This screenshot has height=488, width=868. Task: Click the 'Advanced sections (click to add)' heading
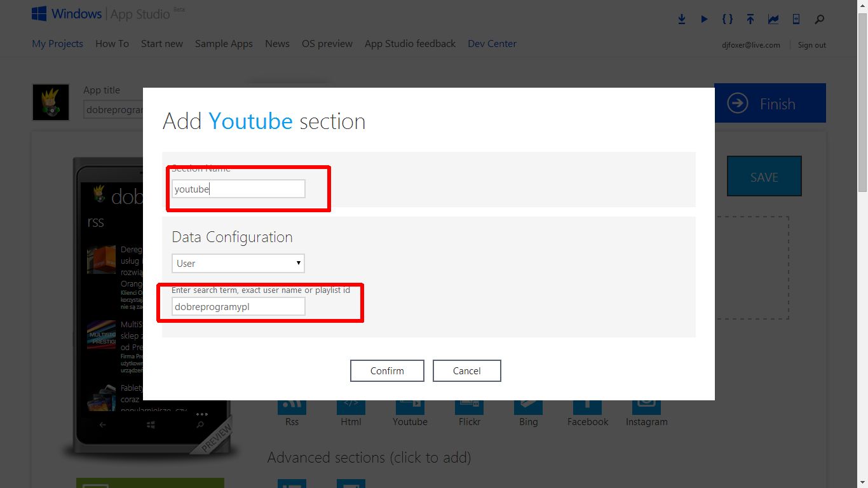point(369,457)
